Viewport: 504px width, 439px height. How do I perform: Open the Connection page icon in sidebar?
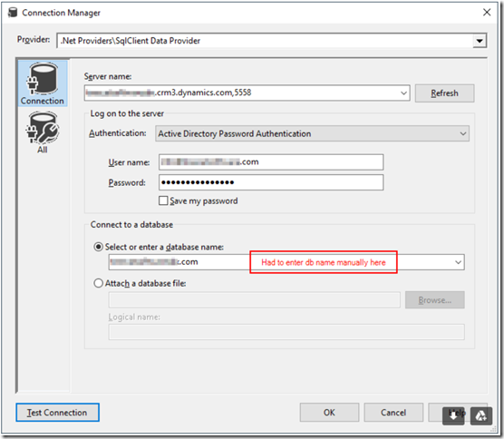[x=43, y=83]
